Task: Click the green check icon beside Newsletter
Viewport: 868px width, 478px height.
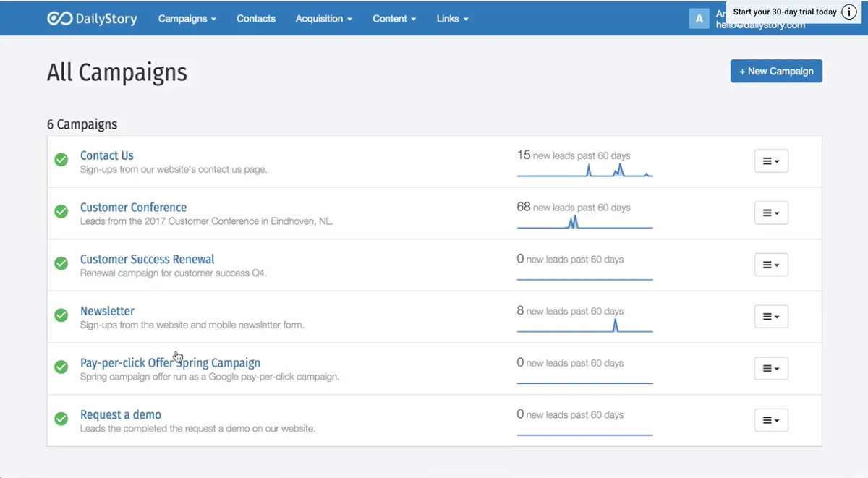Action: click(x=61, y=315)
